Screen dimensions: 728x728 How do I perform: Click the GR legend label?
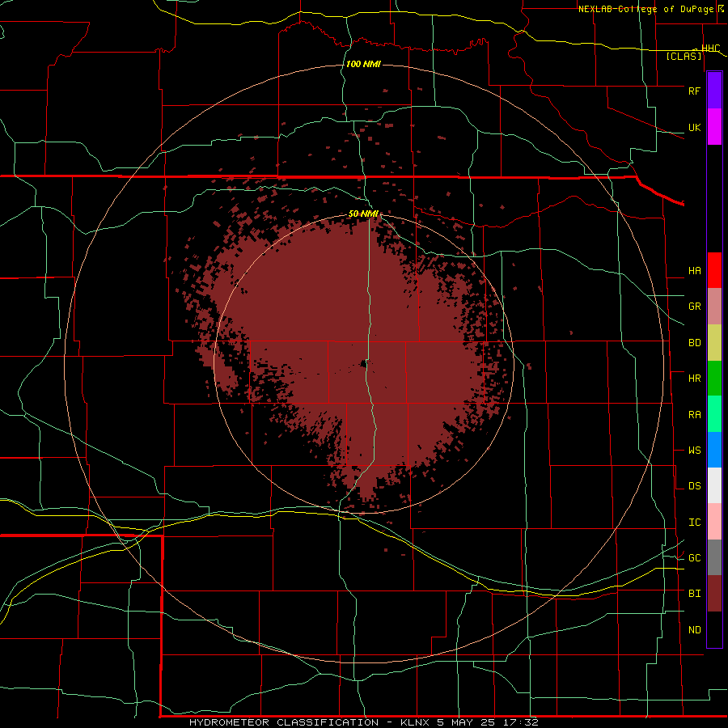click(694, 307)
